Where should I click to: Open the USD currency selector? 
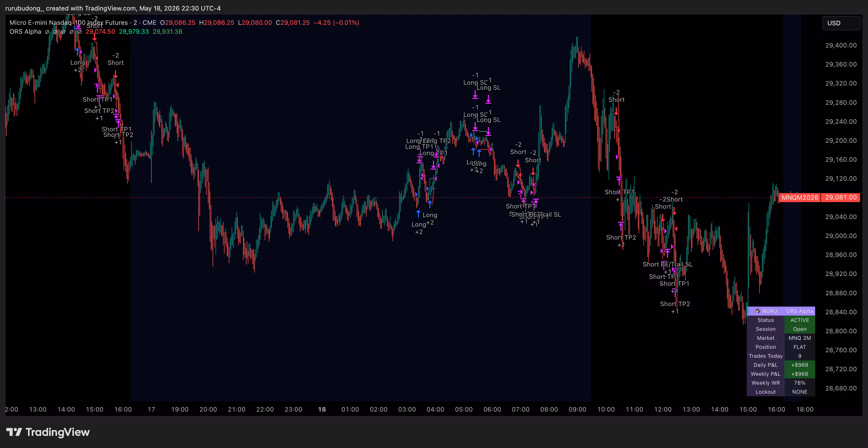(x=841, y=23)
